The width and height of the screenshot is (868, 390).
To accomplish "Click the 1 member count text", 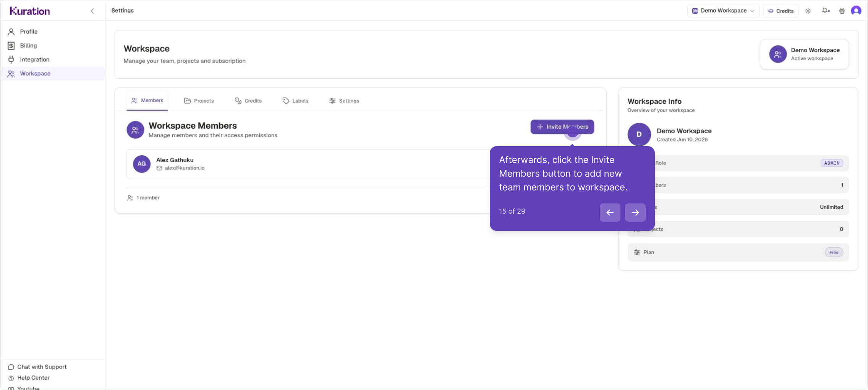I will tap(148, 198).
